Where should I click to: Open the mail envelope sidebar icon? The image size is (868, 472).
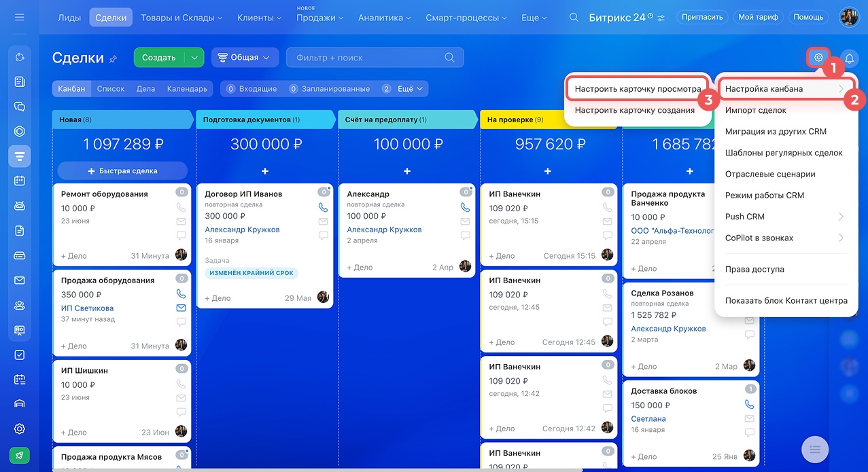coord(20,280)
